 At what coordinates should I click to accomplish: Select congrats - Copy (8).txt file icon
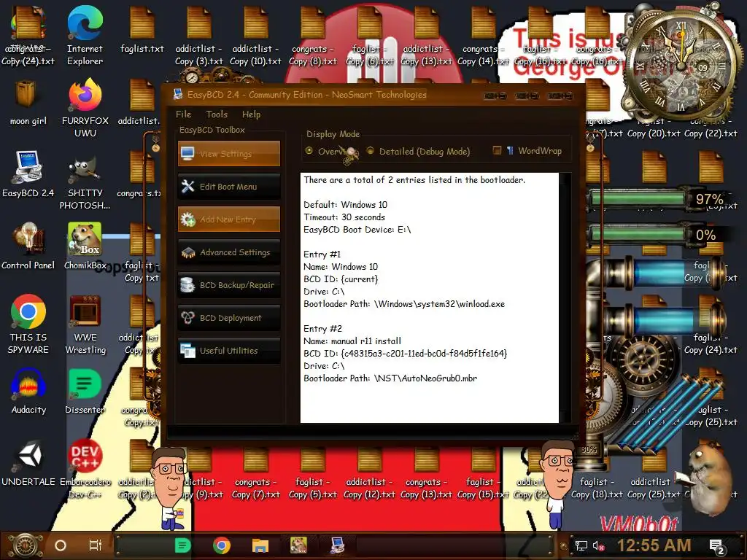click(312, 36)
